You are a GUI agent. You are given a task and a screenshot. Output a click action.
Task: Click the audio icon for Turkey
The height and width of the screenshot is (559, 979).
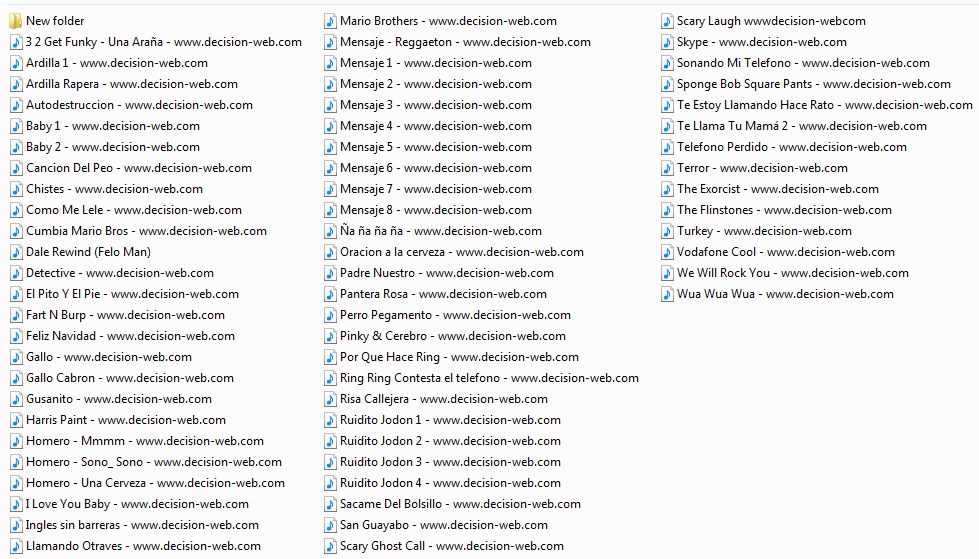[667, 231]
